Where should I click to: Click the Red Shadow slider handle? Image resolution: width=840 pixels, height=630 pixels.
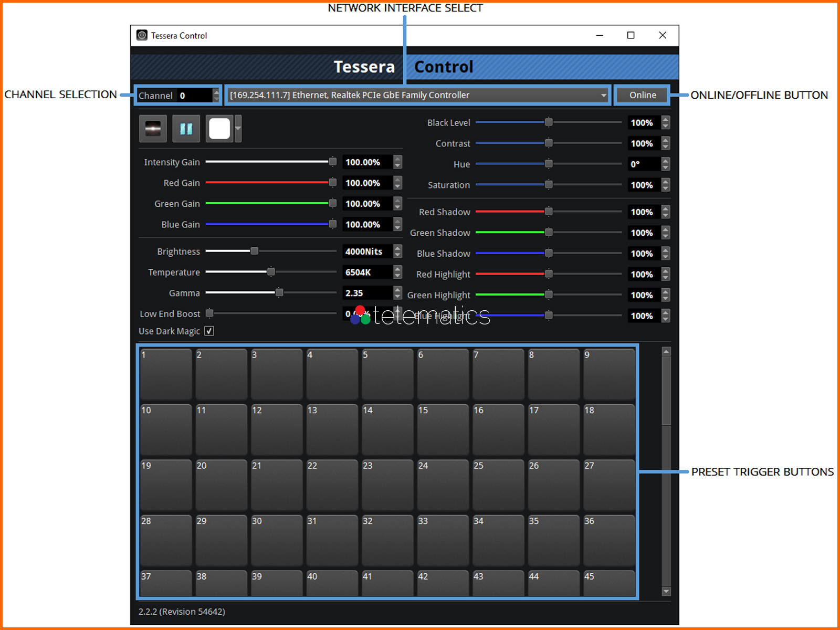point(549,212)
